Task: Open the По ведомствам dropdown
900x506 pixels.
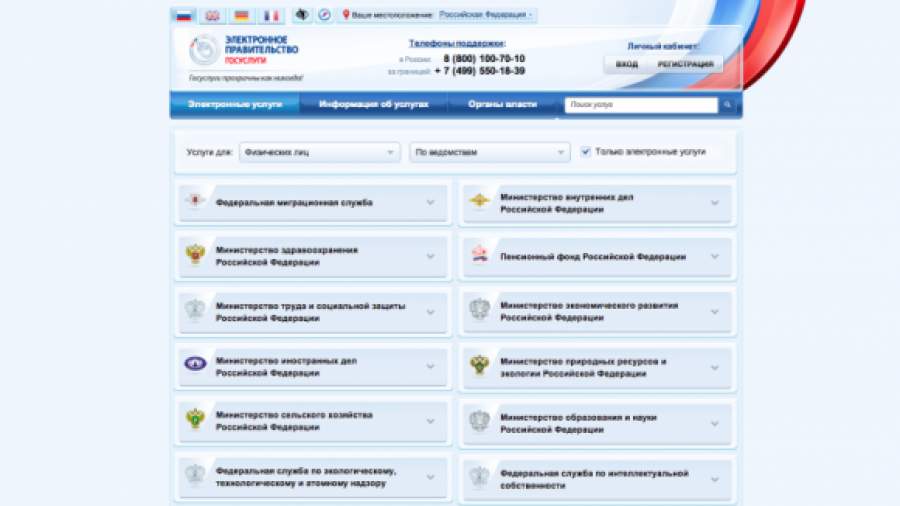Action: pyautogui.click(x=490, y=152)
